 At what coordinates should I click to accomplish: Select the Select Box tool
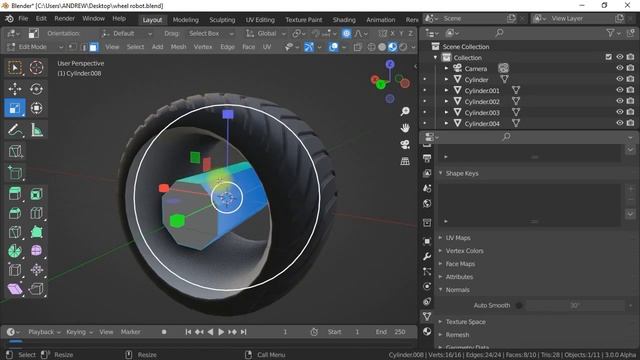pos(15,67)
